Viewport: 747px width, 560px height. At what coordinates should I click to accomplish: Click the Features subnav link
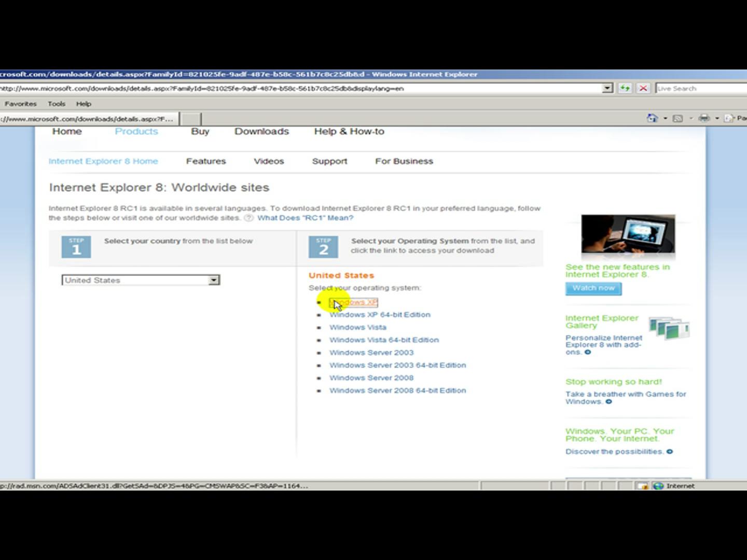(206, 161)
